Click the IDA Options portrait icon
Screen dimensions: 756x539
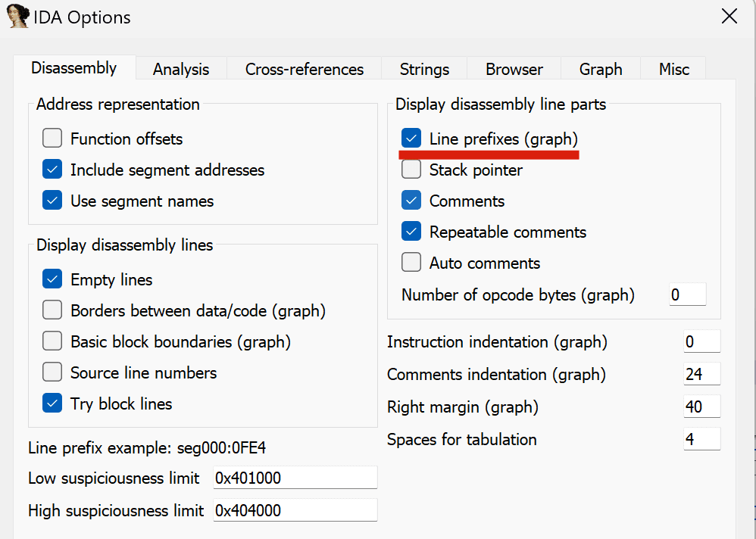point(18,17)
